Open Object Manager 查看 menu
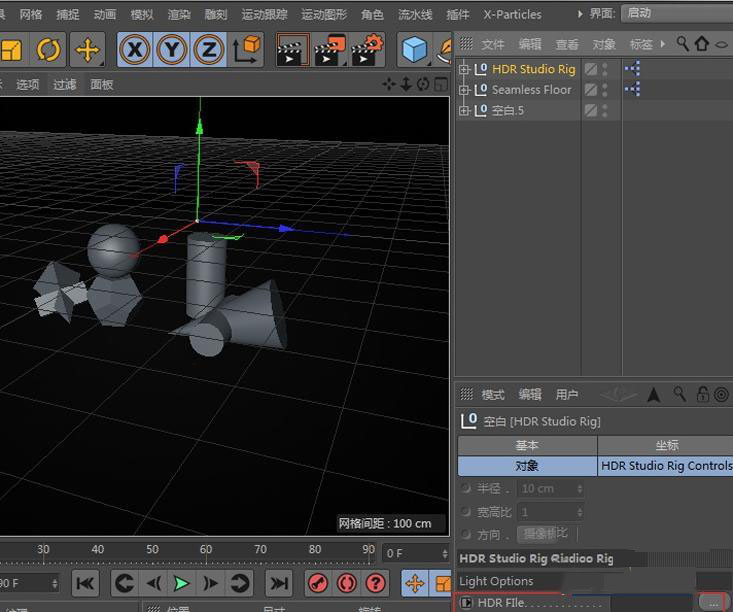The height and width of the screenshot is (612, 733). tap(567, 44)
